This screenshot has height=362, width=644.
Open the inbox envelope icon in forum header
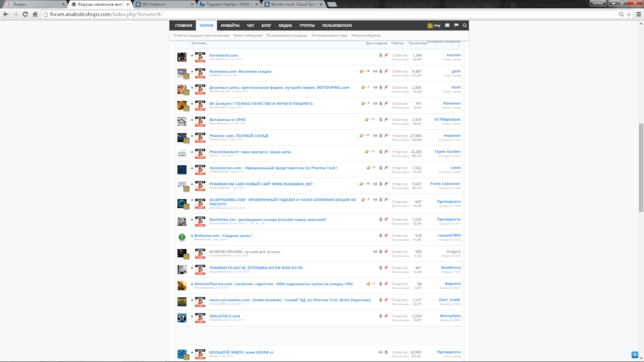coord(447,25)
